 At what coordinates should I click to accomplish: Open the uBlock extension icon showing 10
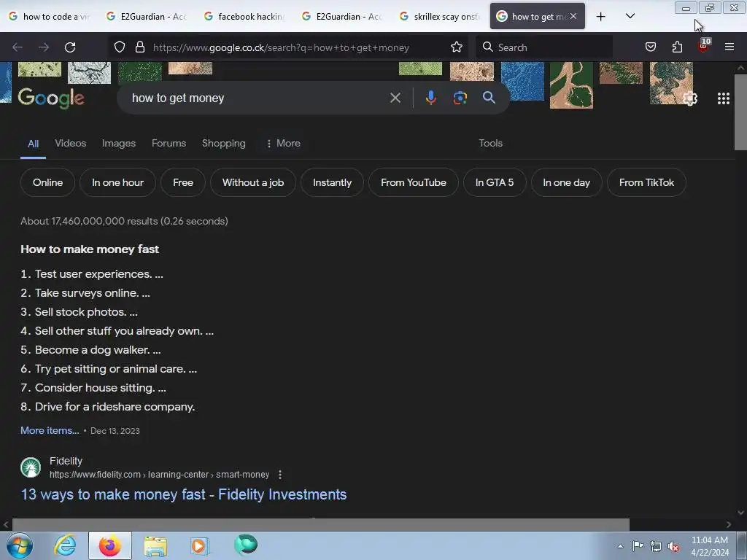point(704,46)
